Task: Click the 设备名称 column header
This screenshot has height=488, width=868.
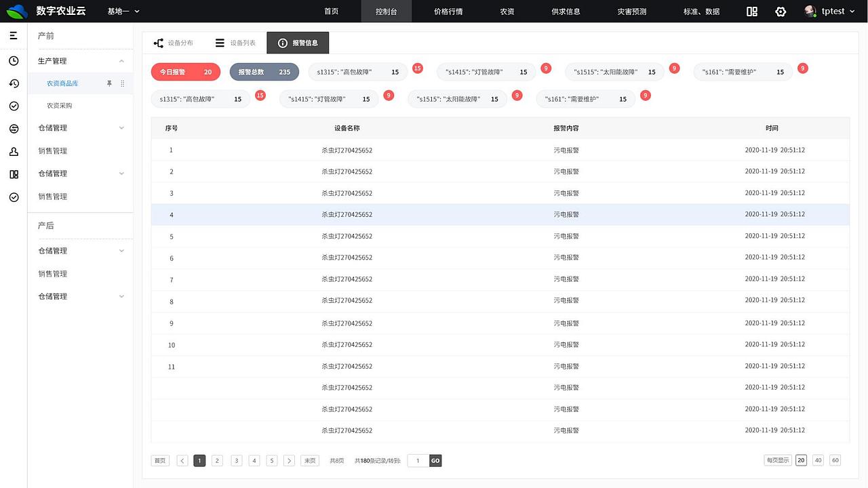Action: (347, 128)
